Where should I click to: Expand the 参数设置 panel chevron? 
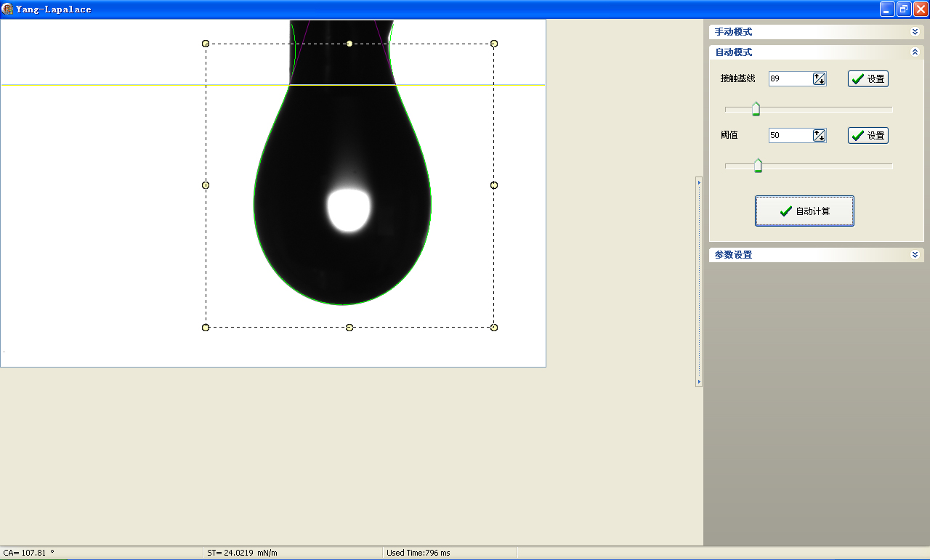[915, 255]
